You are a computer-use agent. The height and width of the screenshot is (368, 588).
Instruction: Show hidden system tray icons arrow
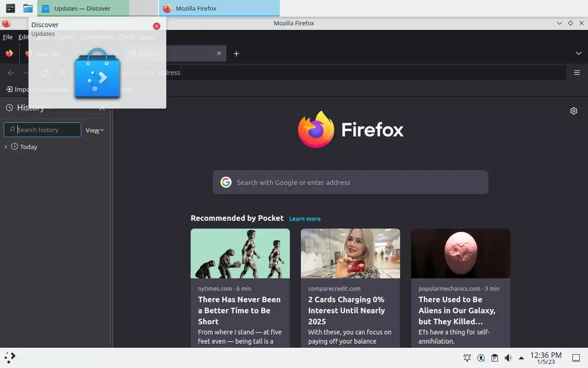(521, 358)
